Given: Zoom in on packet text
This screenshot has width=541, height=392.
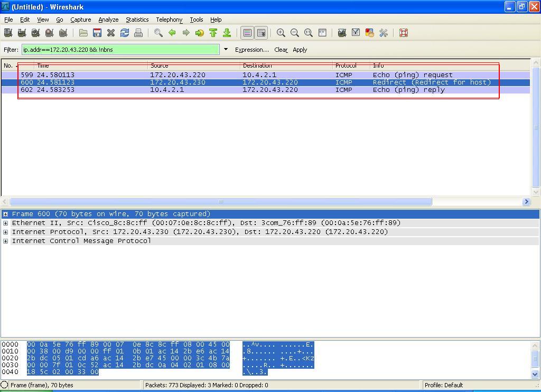Looking at the screenshot, I should tap(281, 33).
